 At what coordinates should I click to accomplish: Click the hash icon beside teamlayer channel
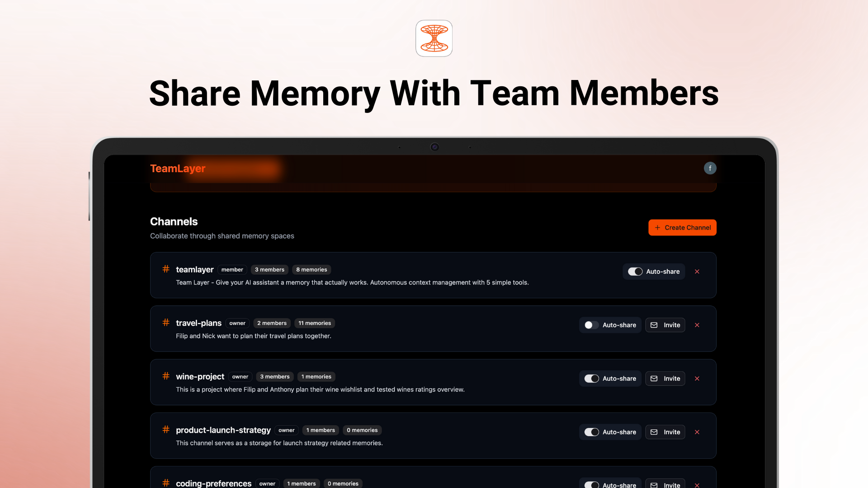[x=166, y=269]
